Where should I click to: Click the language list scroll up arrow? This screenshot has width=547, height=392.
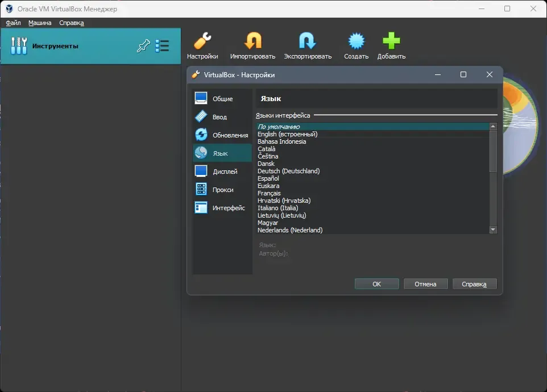493,127
